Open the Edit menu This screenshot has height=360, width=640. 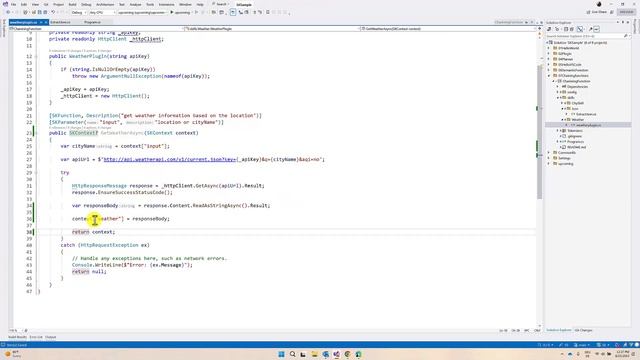pyautogui.click(x=24, y=4)
